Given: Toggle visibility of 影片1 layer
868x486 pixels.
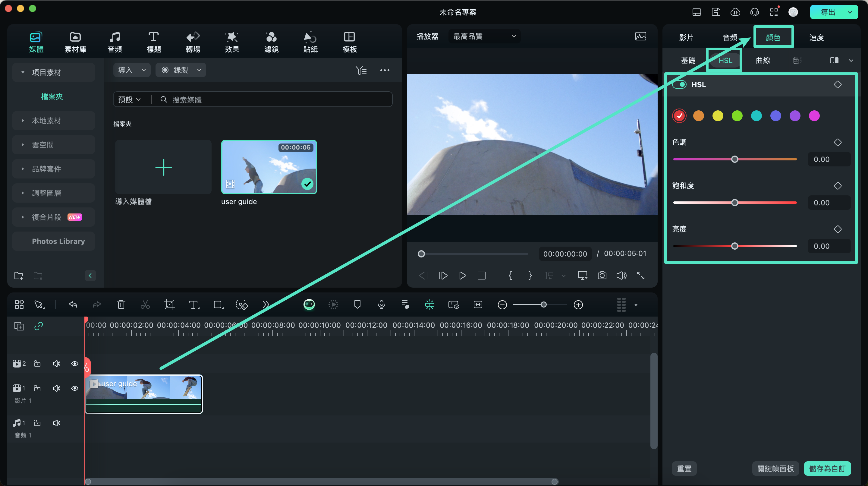Looking at the screenshot, I should tap(74, 388).
